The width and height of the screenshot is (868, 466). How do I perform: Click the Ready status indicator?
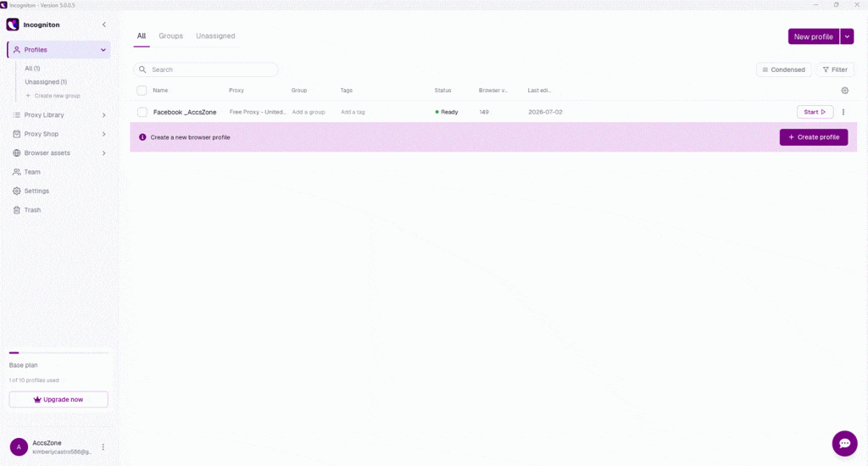click(x=446, y=112)
